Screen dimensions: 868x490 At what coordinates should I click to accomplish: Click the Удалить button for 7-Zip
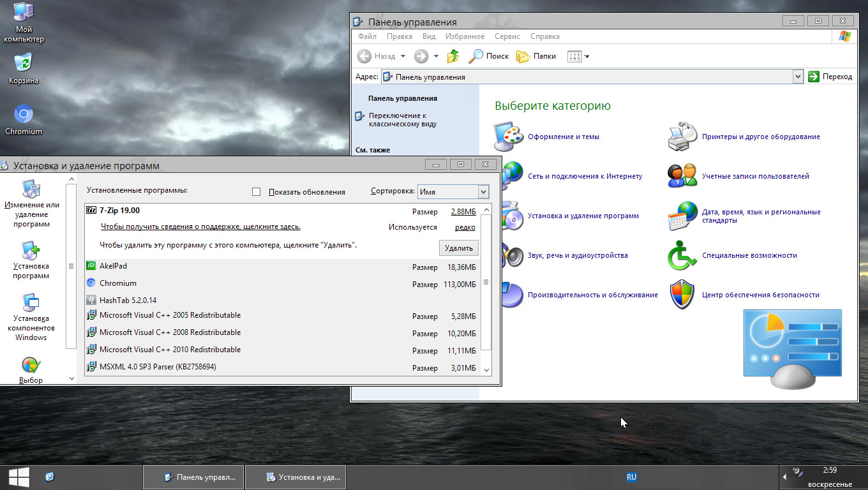coord(458,248)
